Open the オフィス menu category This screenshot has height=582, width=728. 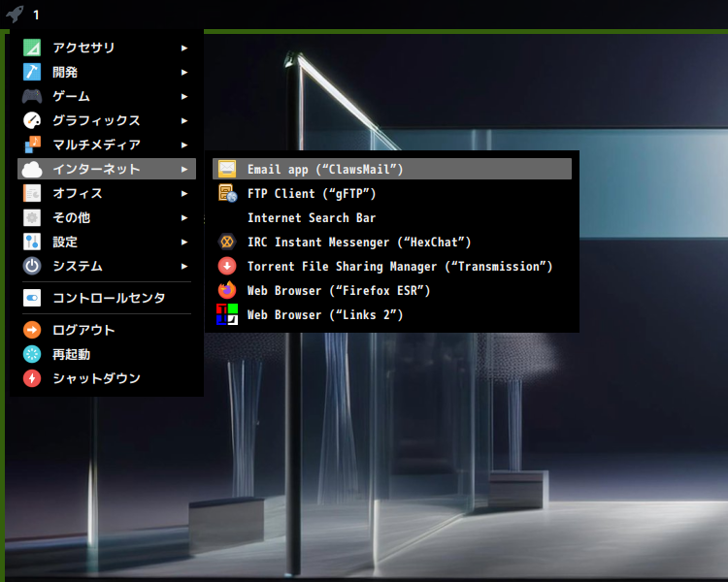point(107,193)
